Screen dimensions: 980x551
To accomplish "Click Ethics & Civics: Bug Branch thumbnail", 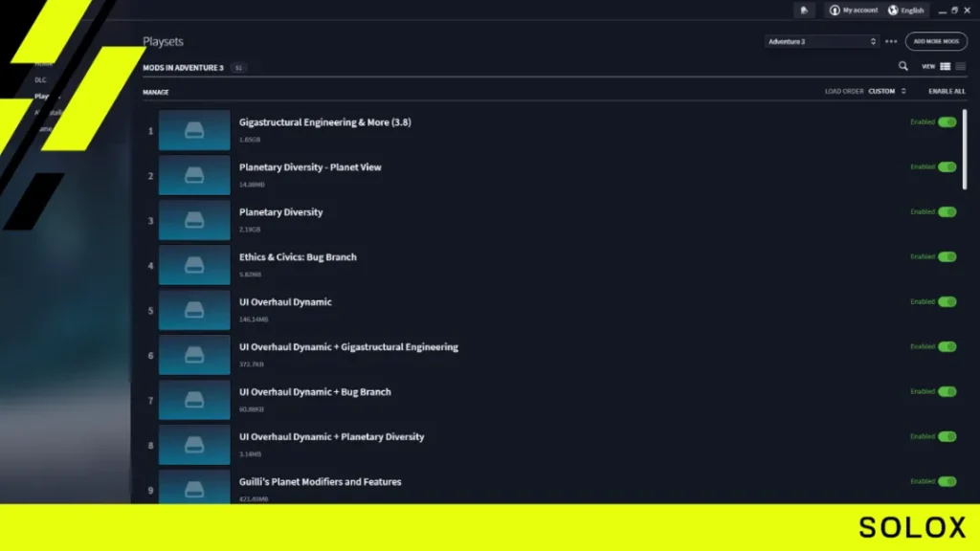I will tap(194, 265).
